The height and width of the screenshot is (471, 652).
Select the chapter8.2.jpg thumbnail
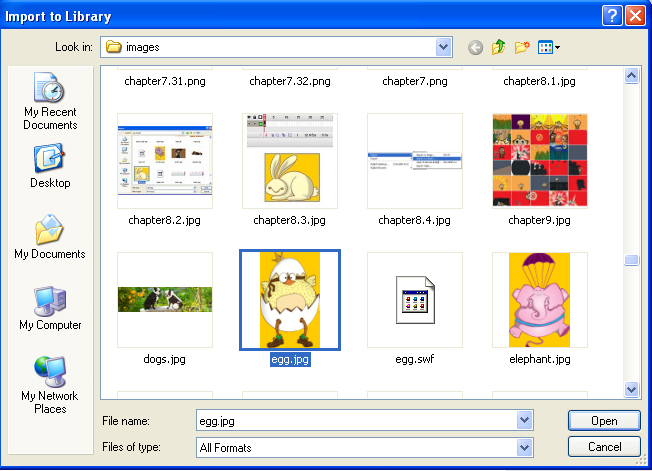(165, 161)
